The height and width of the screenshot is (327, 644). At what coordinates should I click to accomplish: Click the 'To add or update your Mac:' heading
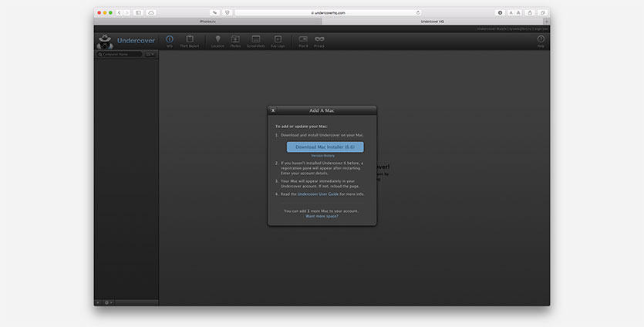pos(301,126)
